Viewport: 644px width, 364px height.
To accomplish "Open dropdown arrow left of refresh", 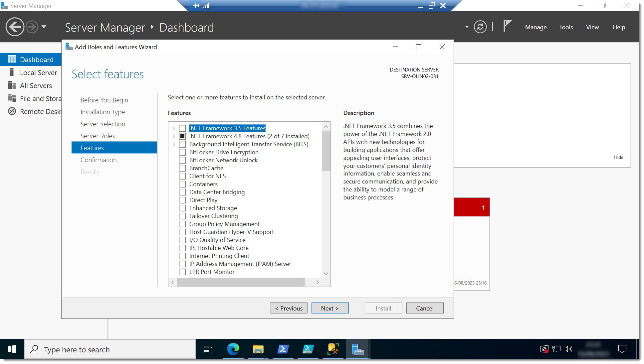I will point(467,27).
